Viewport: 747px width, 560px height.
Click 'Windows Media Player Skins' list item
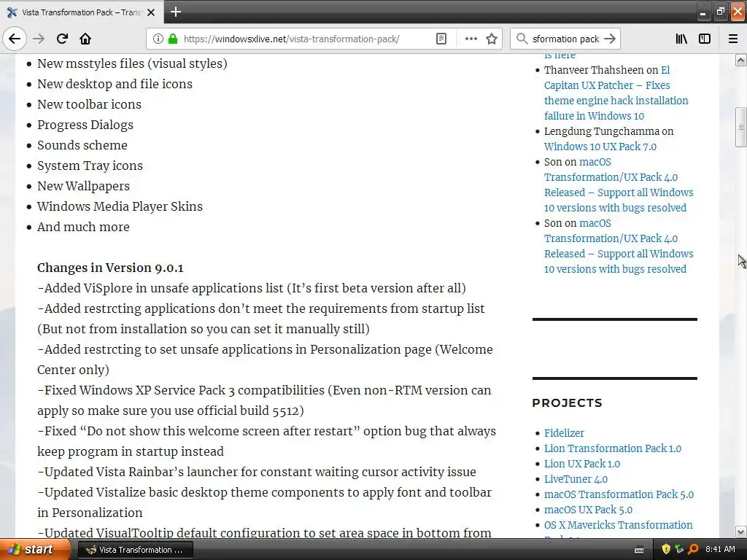coord(120,206)
